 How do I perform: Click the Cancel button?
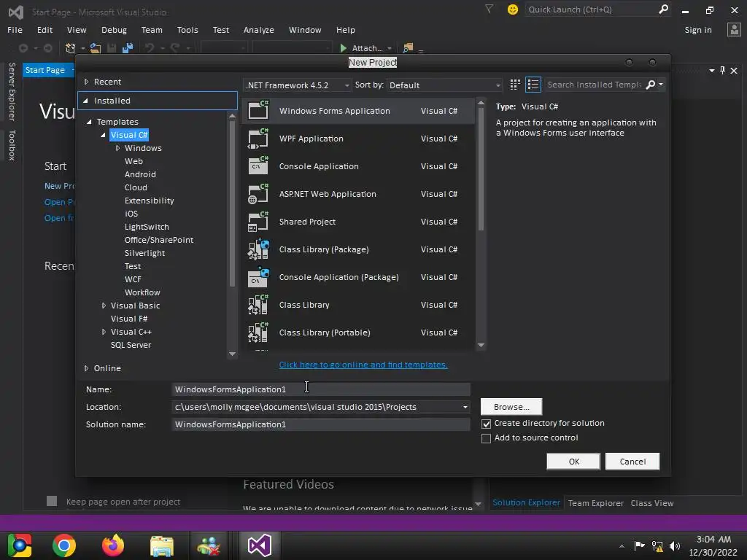632,462
